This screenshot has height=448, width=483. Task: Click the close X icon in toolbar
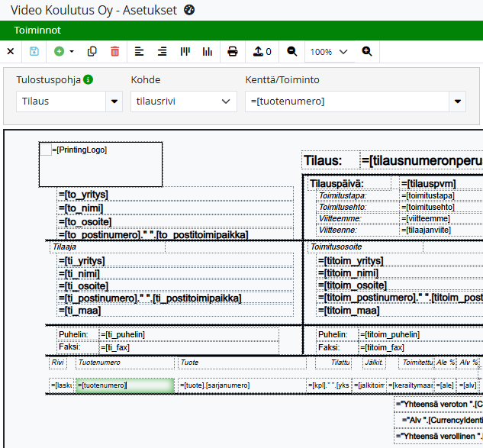11,52
